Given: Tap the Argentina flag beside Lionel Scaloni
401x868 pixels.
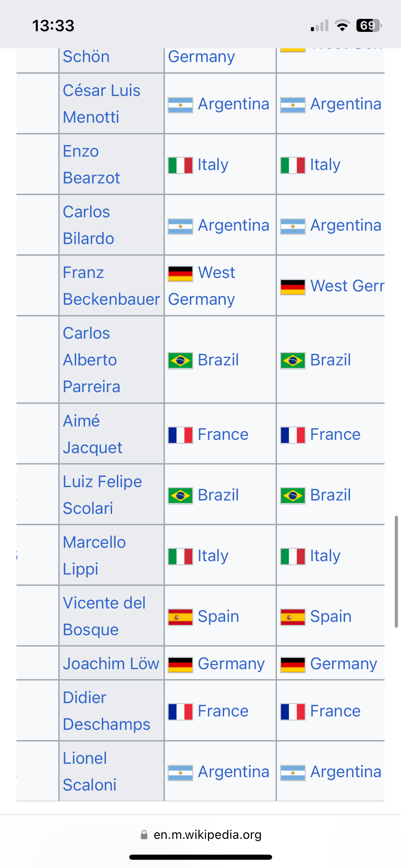Looking at the screenshot, I should 180,772.
